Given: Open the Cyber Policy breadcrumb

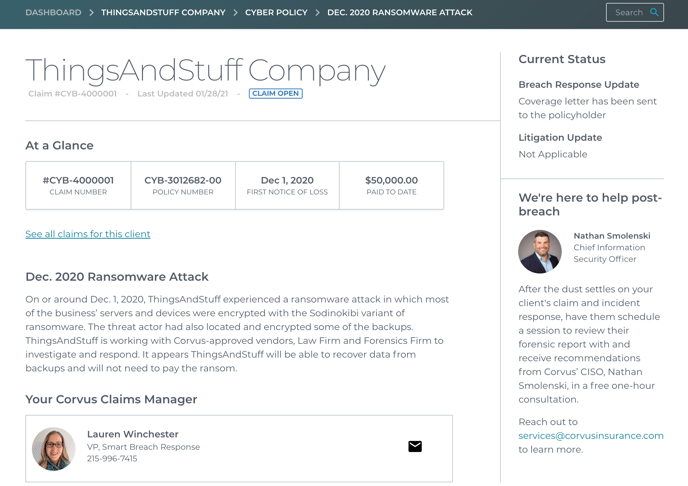Looking at the screenshot, I should (x=276, y=12).
